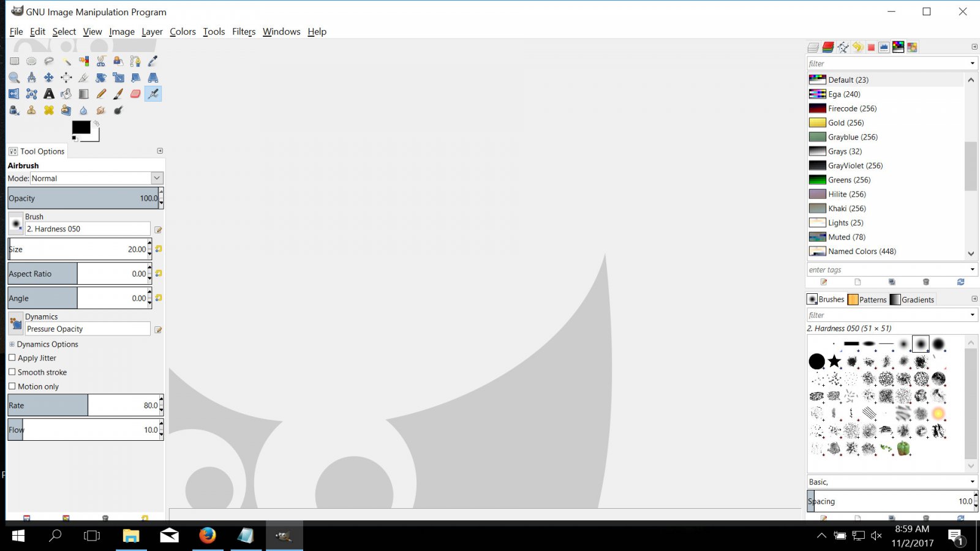
Task: Open the Filters menu
Action: click(x=244, y=31)
